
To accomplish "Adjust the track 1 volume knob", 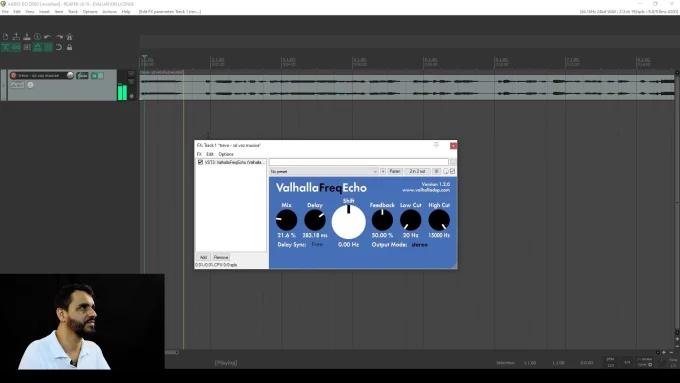I will 70,75.
